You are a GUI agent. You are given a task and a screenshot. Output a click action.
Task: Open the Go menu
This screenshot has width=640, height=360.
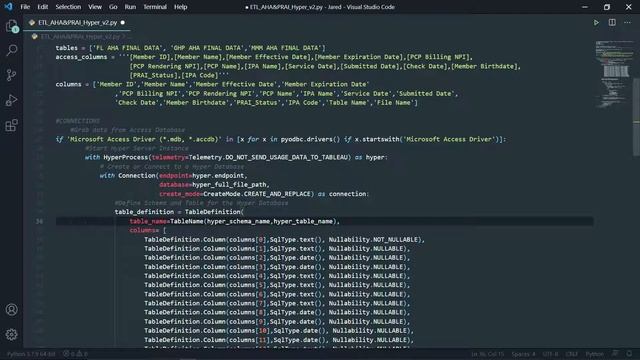point(113,7)
